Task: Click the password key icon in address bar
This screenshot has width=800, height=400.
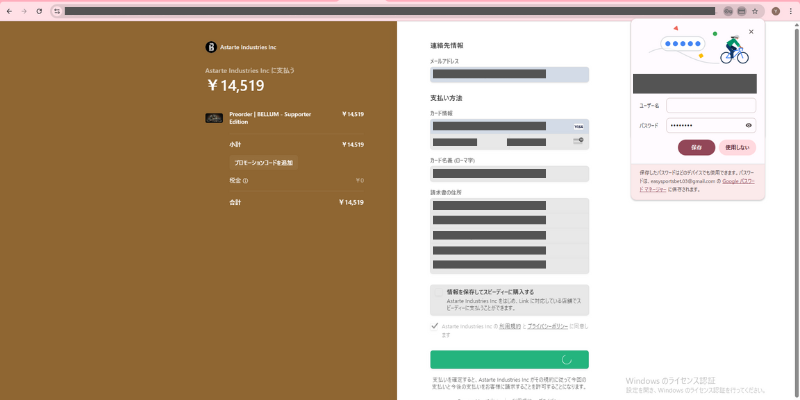Action: 728,11
